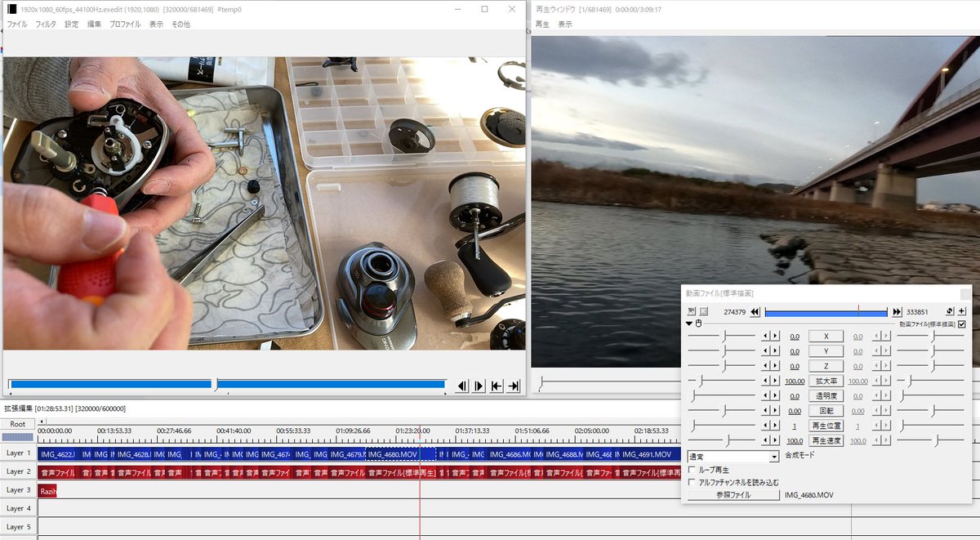
Task: Enable the ループ再生 checkbox
Action: pos(693,471)
